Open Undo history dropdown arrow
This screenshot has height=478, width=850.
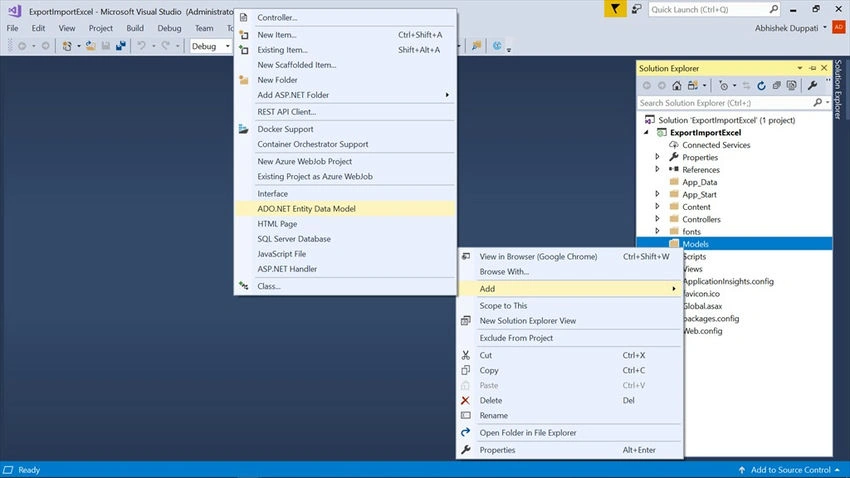point(153,46)
